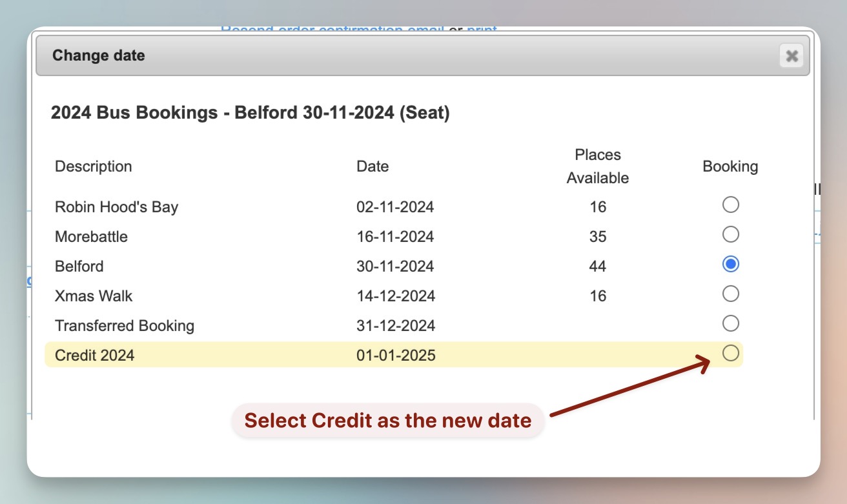Viewport: 847px width, 504px height.
Task: Click the 14-12-2024 date for Xmas Walk
Action: pos(396,296)
